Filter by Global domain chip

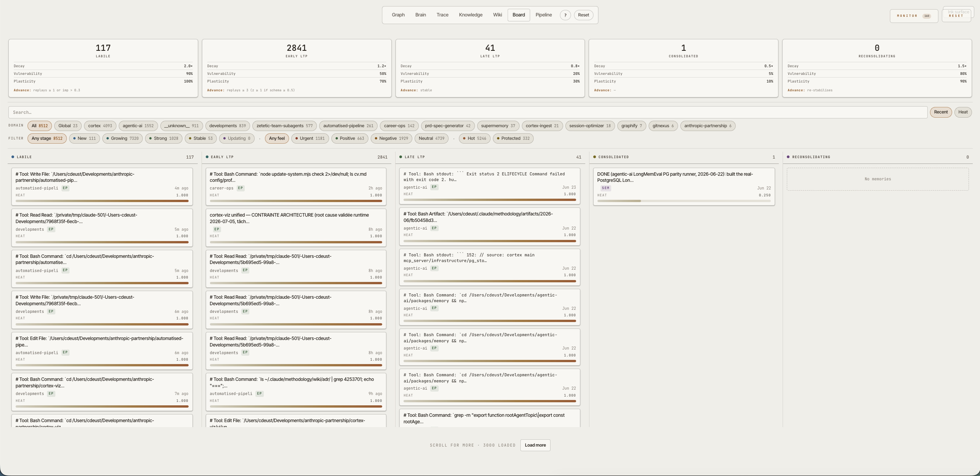pos(68,126)
